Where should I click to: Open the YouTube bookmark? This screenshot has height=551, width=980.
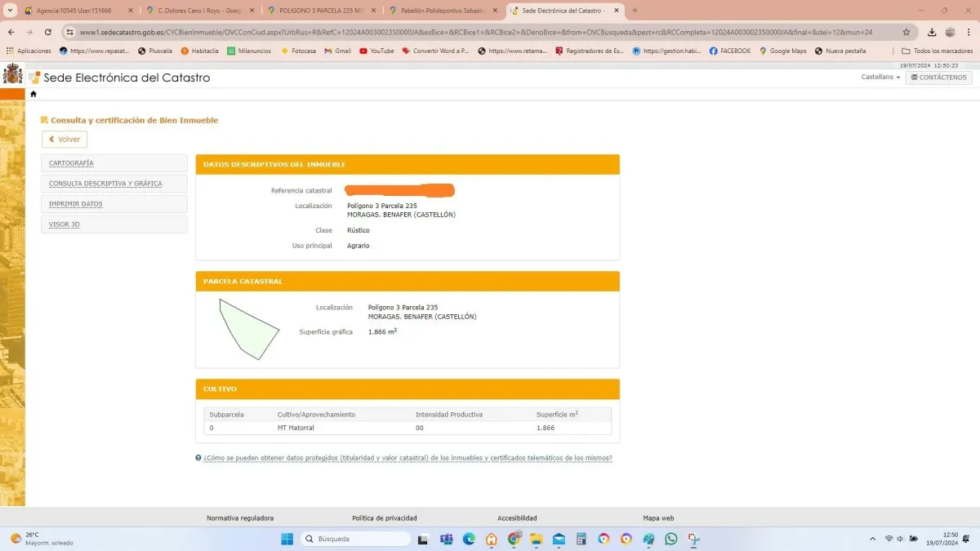click(x=376, y=51)
